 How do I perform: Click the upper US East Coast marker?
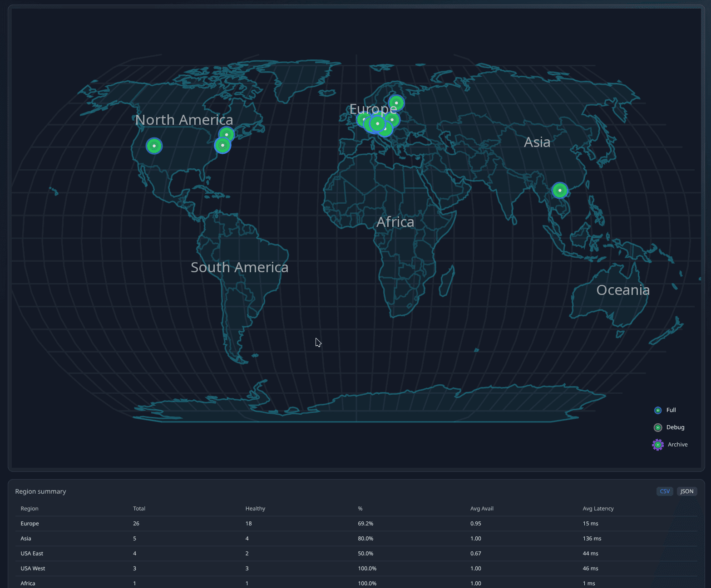(x=227, y=134)
